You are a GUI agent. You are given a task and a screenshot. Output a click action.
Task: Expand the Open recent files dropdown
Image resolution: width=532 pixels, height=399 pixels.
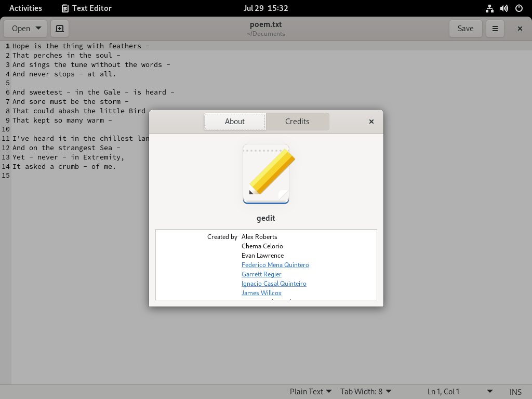26,29
